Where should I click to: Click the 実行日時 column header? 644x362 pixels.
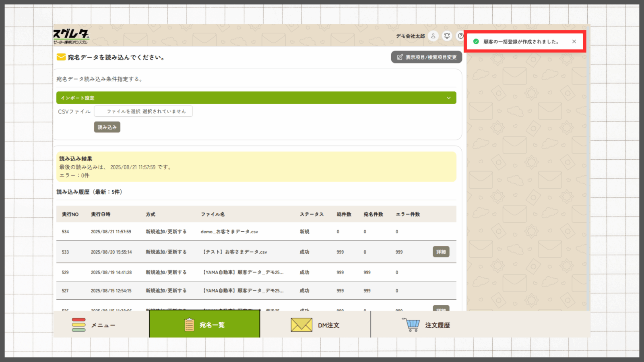click(101, 214)
